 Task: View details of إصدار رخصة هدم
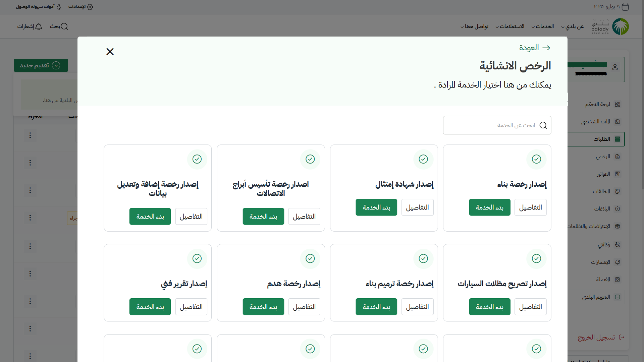pos(304,307)
